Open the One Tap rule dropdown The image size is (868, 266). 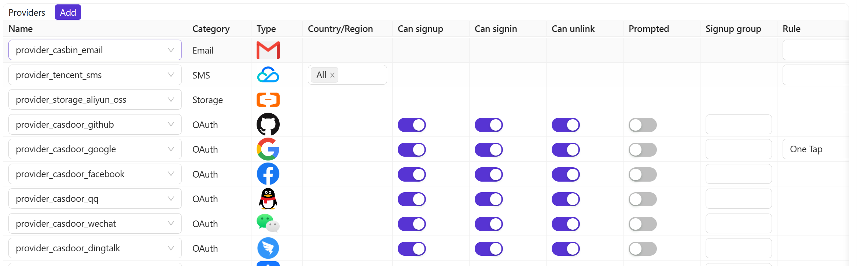[821, 149]
